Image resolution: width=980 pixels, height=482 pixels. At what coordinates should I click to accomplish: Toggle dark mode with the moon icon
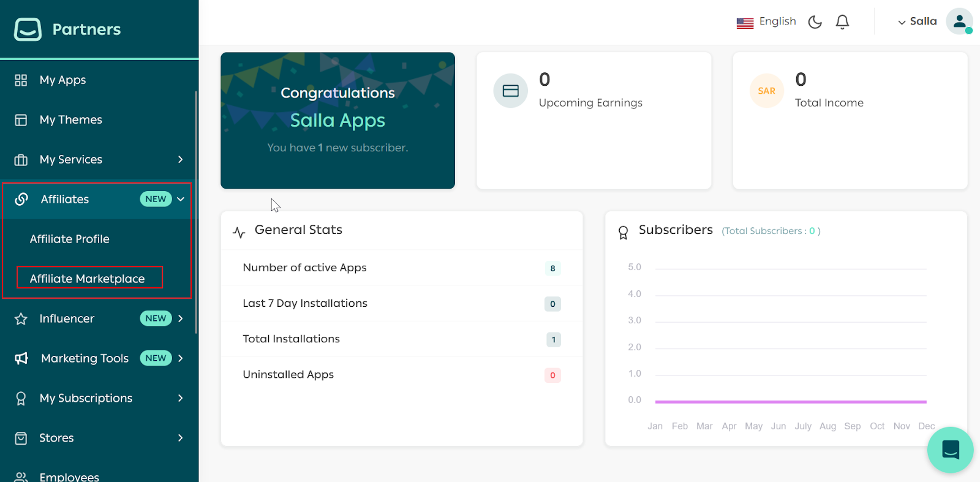pyautogui.click(x=815, y=22)
